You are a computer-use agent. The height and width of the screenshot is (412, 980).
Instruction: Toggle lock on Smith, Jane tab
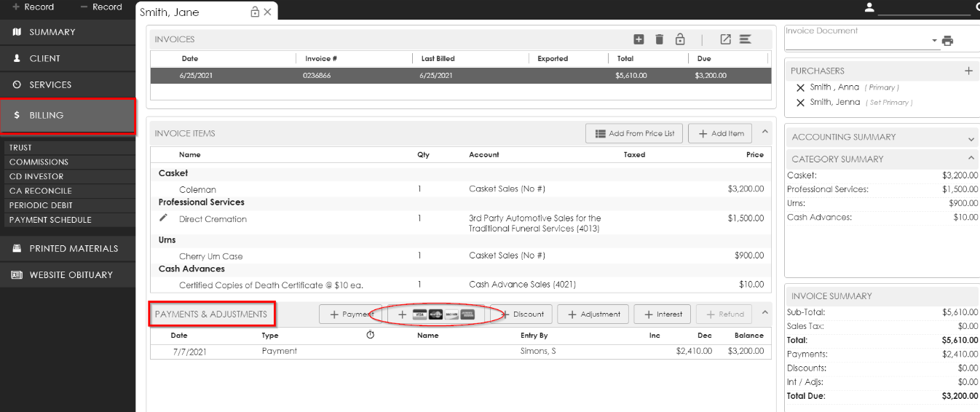pyautogui.click(x=255, y=12)
